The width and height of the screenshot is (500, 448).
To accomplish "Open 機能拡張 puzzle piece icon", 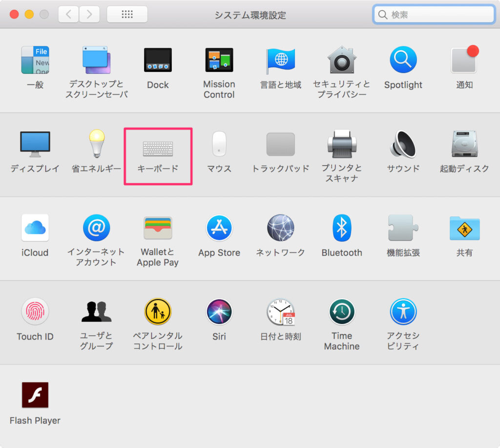I will pyautogui.click(x=403, y=228).
